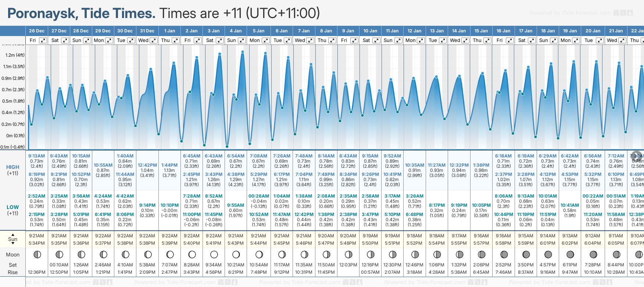
Task: Click the 4:38PM high tide time on 4 Jan
Action: [x=236, y=174]
